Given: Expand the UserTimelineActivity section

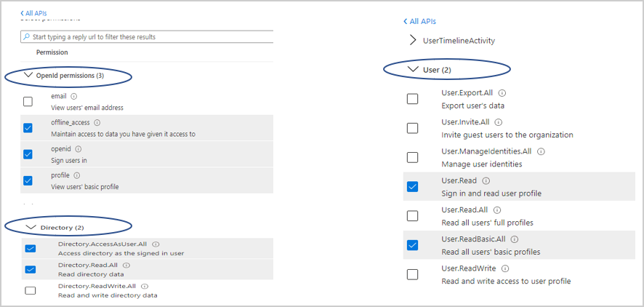Looking at the screenshot, I should (413, 41).
